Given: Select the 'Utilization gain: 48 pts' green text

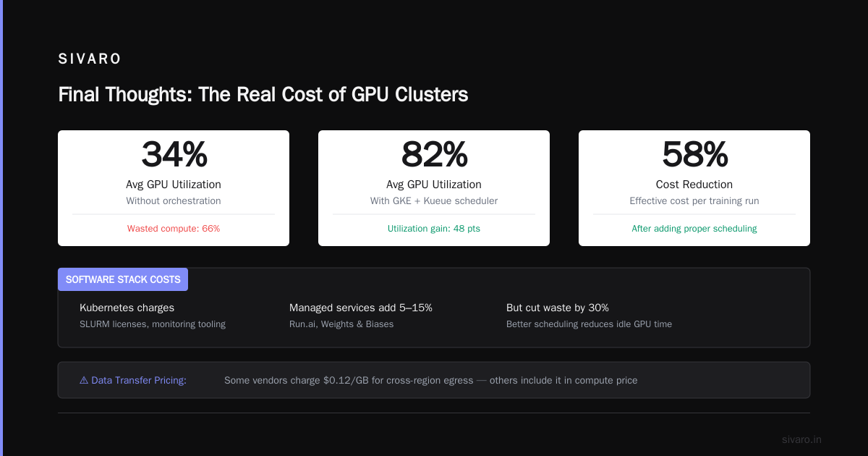Looking at the screenshot, I should (x=434, y=228).
